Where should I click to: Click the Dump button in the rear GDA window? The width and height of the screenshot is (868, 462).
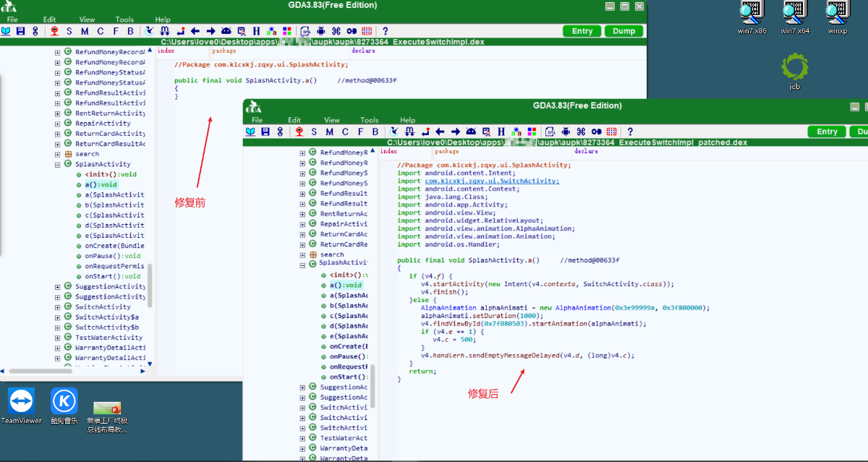(624, 31)
